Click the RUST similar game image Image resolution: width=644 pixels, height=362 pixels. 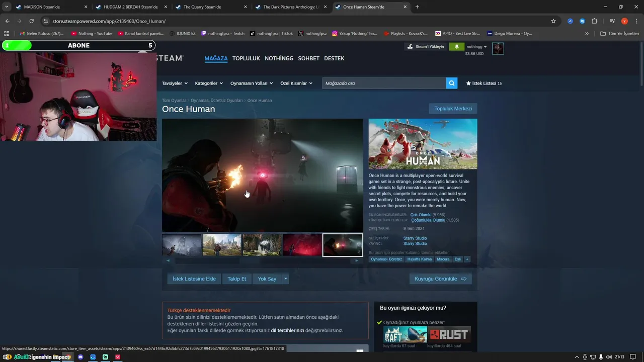coord(449,334)
